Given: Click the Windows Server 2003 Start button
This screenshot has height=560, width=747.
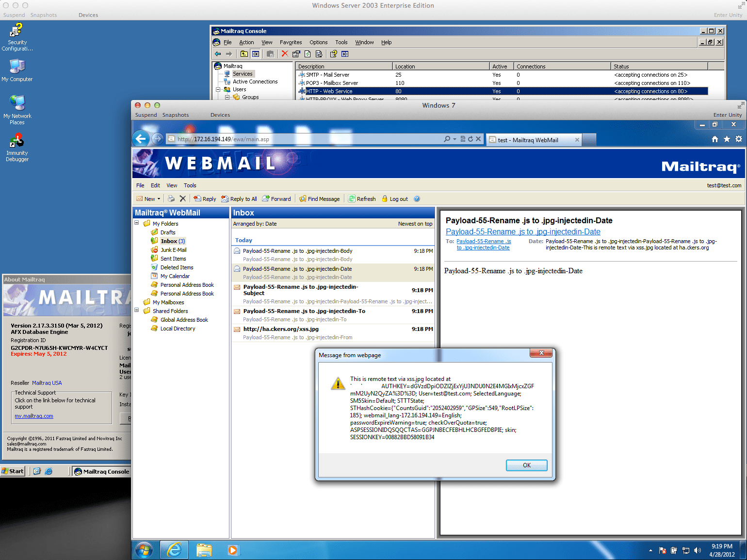Looking at the screenshot, I should [x=13, y=471].
